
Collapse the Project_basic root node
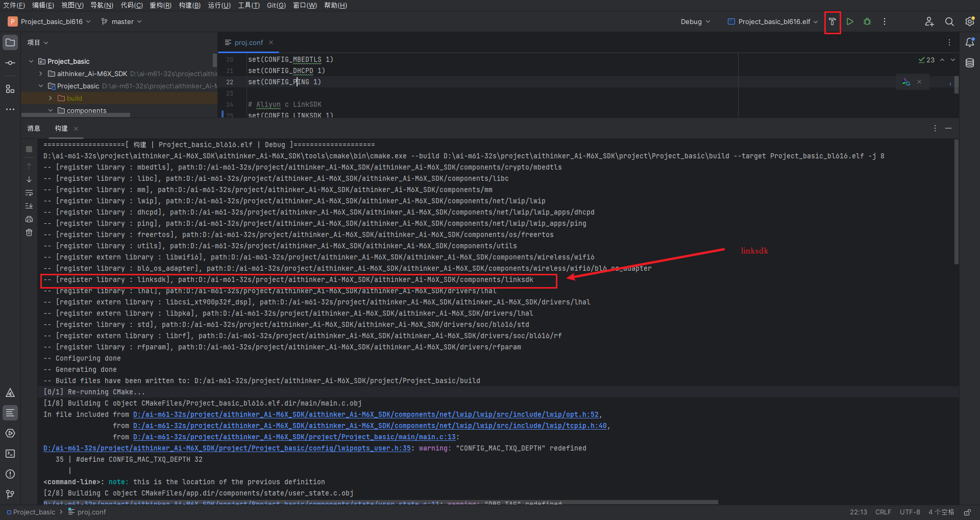pos(31,61)
